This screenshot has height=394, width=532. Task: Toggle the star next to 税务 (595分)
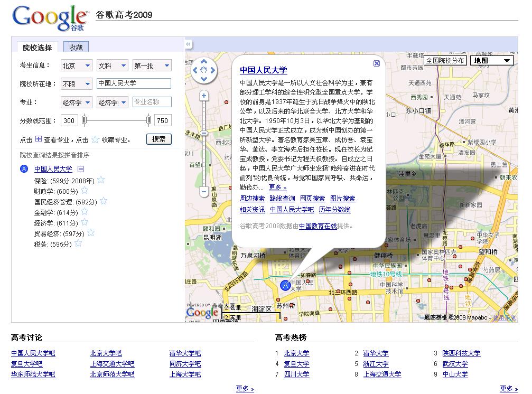coord(78,243)
